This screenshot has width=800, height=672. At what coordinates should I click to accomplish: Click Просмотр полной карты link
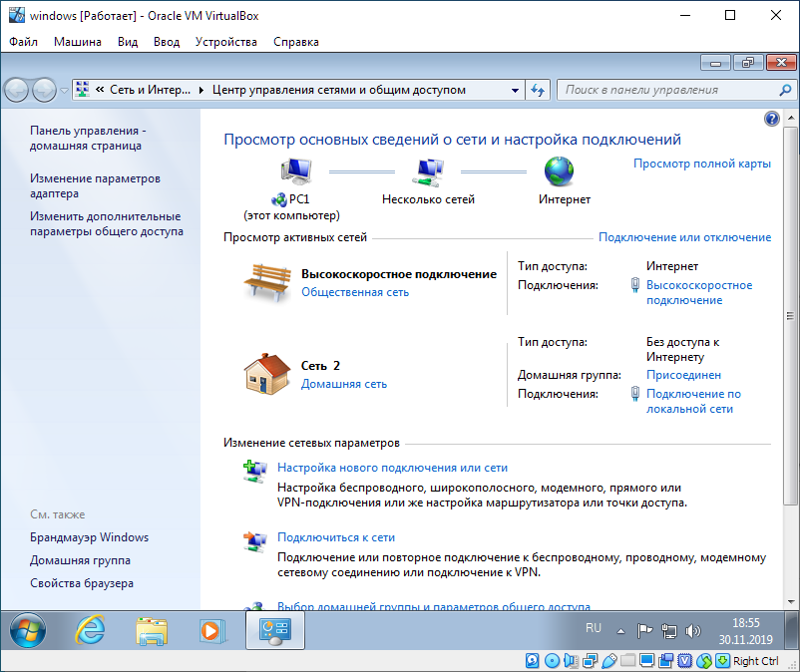point(701,163)
